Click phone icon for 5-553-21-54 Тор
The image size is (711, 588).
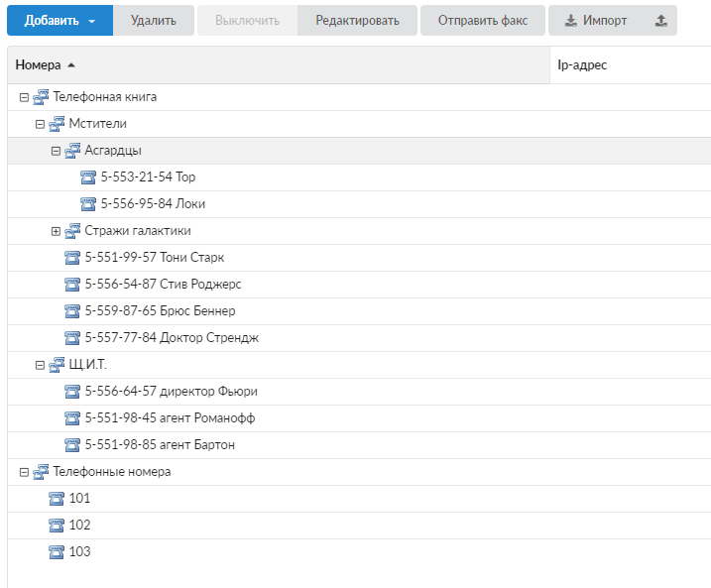pos(88,177)
